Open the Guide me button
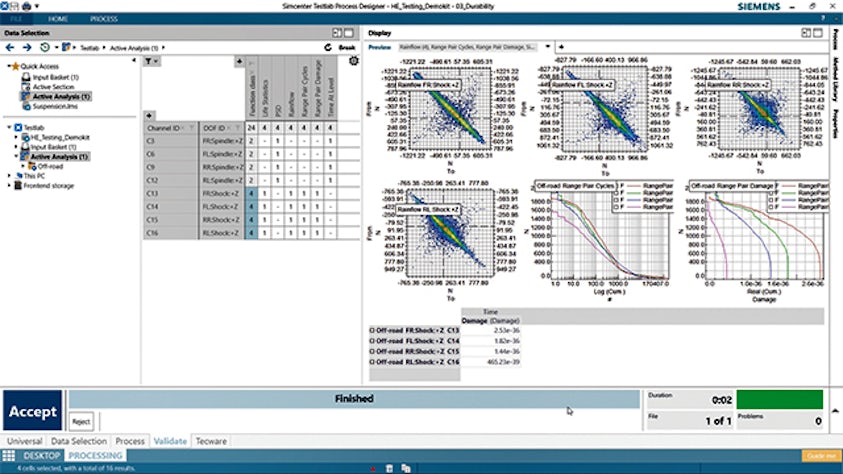The width and height of the screenshot is (843, 474). click(x=821, y=456)
